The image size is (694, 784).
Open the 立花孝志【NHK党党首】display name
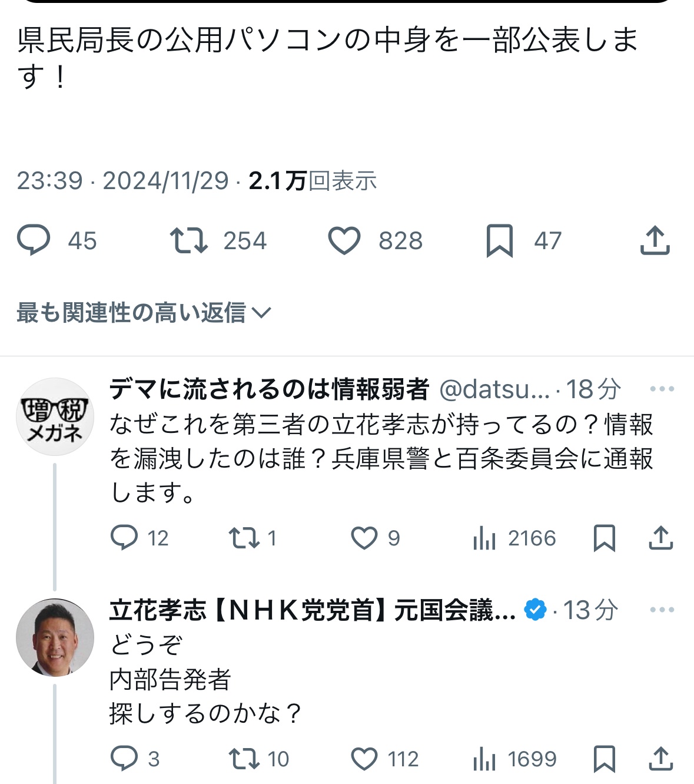312,610
